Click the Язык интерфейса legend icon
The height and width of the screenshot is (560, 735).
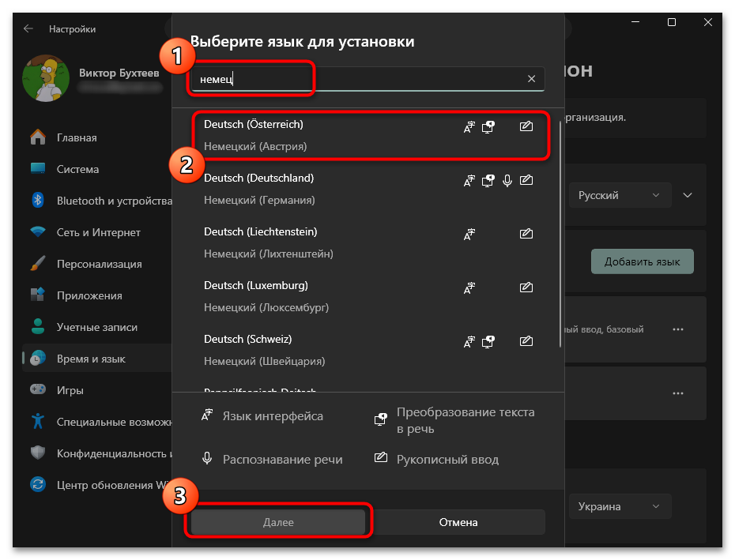point(207,415)
